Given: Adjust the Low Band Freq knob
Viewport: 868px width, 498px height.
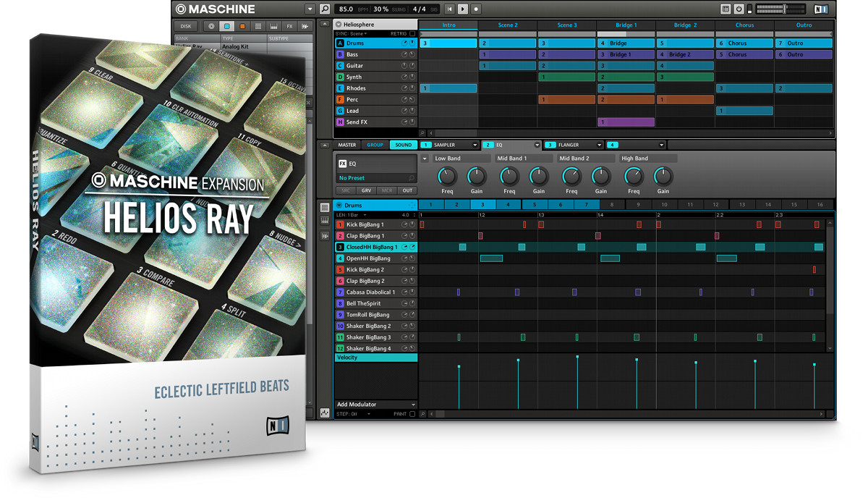Looking at the screenshot, I should 448,176.
